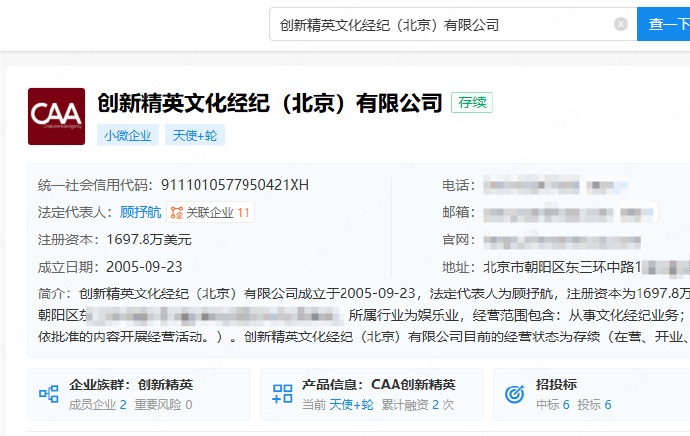Open the 招投标 card title
This screenshot has height=436, width=690.
click(x=556, y=385)
